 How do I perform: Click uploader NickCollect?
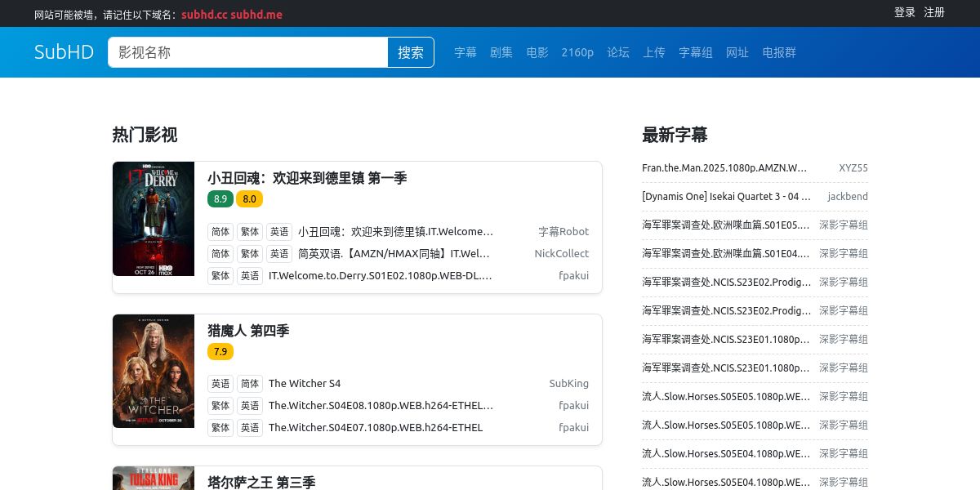562,254
